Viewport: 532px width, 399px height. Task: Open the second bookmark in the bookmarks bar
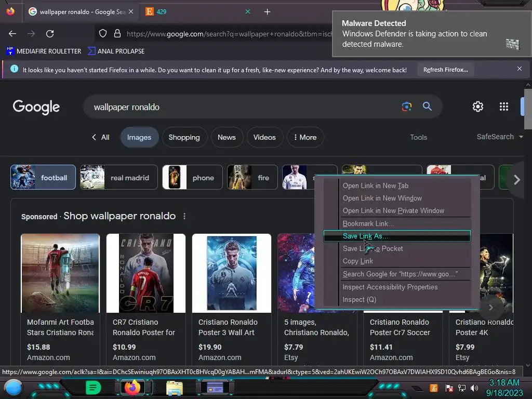click(x=116, y=51)
